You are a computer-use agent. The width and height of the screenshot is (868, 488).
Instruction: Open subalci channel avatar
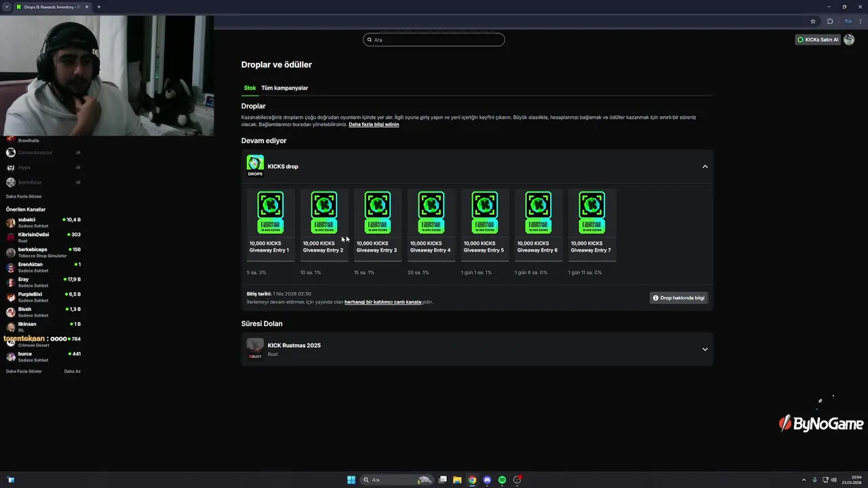[x=11, y=222]
